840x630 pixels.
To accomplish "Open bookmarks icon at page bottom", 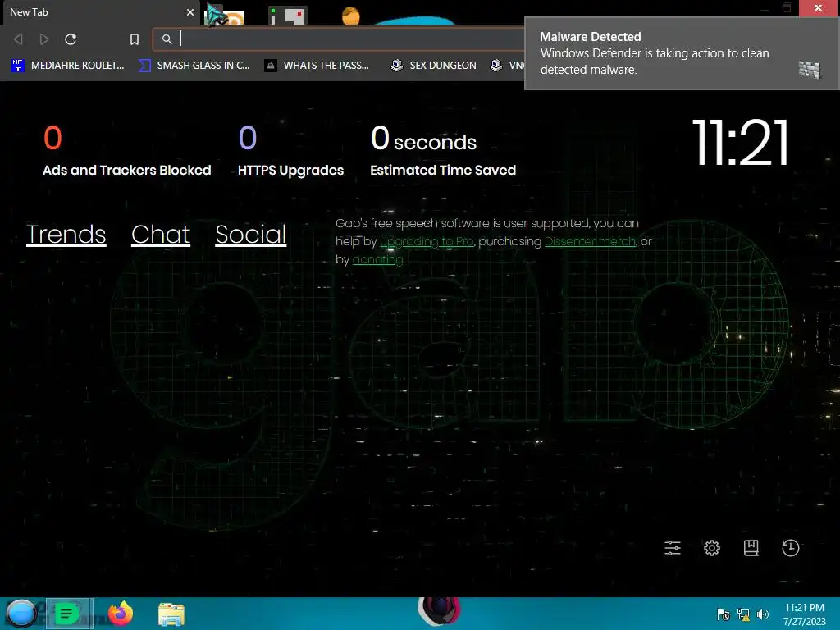I will coord(751,547).
